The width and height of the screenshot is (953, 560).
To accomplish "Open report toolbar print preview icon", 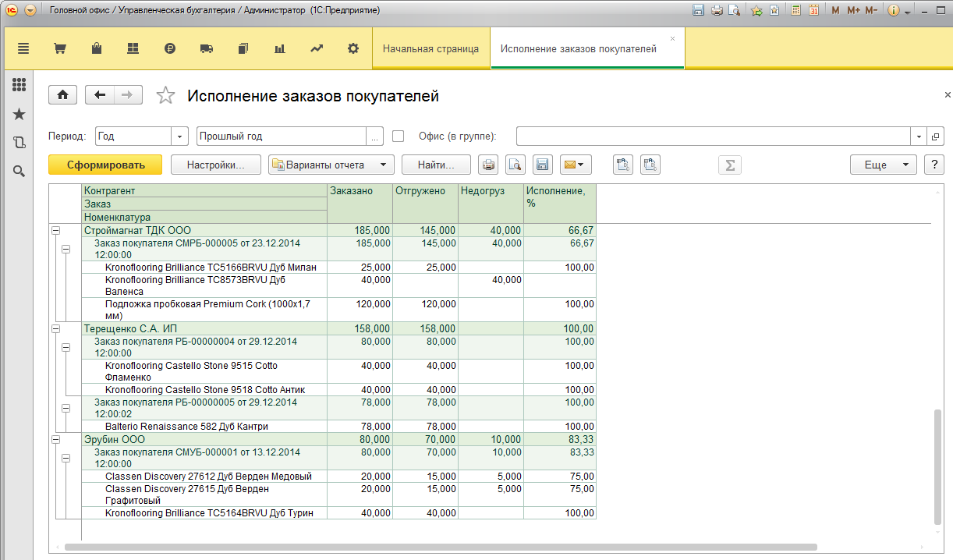I will pyautogui.click(x=515, y=165).
